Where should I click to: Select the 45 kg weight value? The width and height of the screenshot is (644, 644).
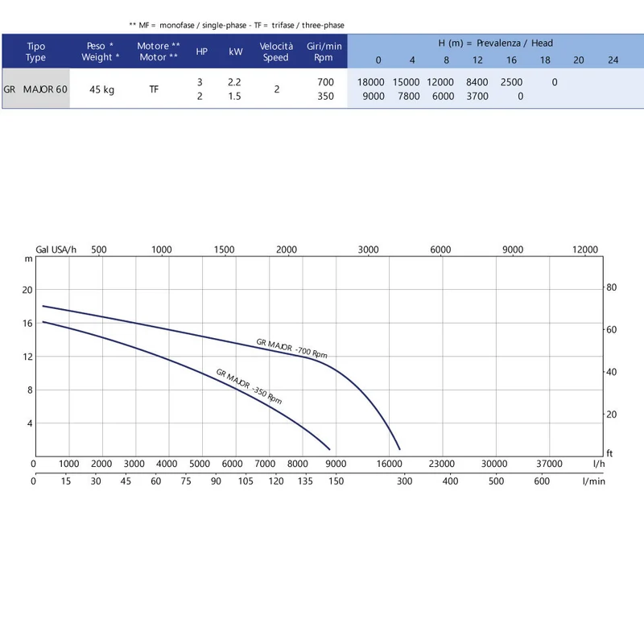tap(102, 89)
